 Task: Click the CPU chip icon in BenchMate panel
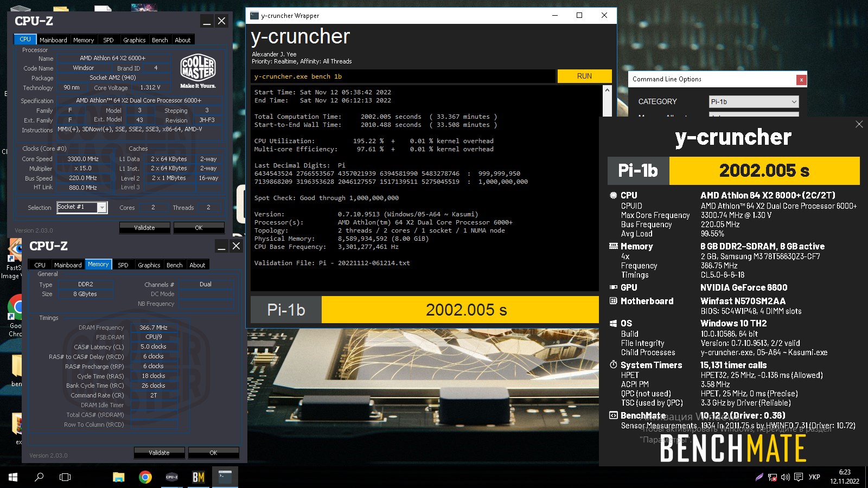coord(613,195)
